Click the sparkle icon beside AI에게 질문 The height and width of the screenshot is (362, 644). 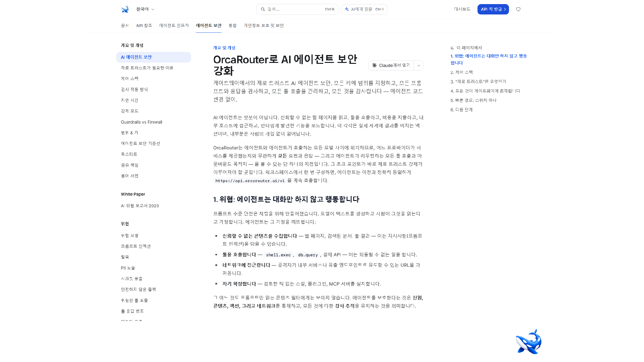click(347, 9)
